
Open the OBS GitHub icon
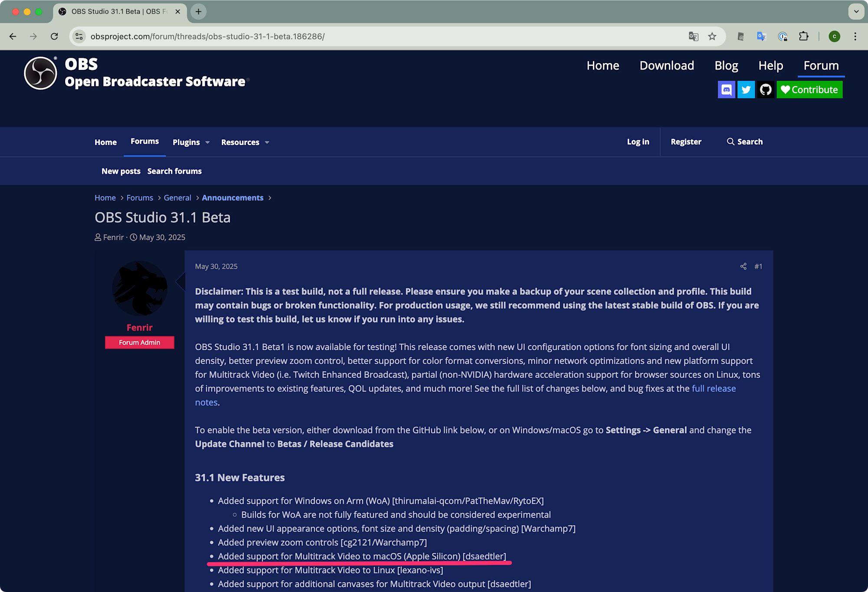point(766,90)
